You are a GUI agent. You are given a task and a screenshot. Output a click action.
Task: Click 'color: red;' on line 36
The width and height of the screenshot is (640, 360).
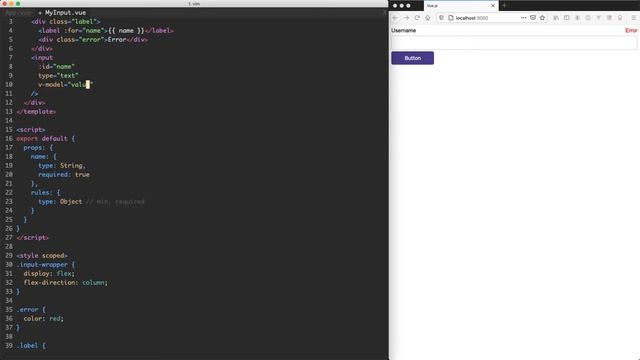pos(44,318)
